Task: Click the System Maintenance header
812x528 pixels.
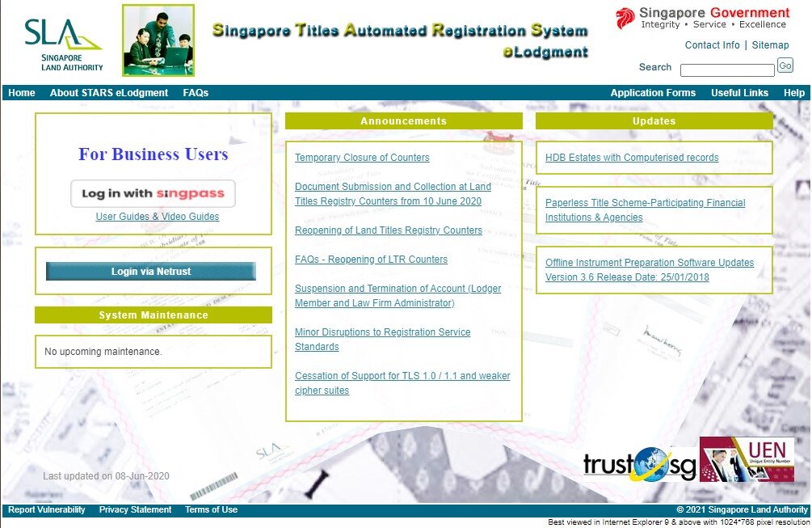Action: (x=154, y=315)
